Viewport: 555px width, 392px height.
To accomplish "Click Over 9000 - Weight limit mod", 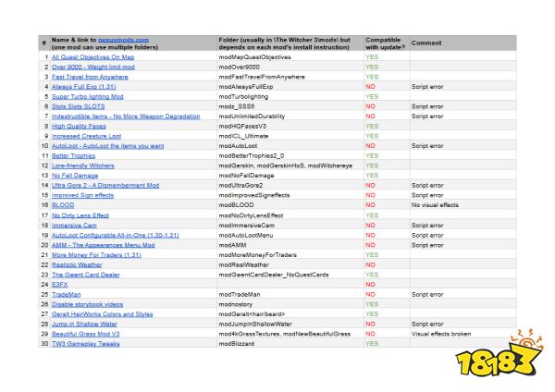I will point(94,67).
